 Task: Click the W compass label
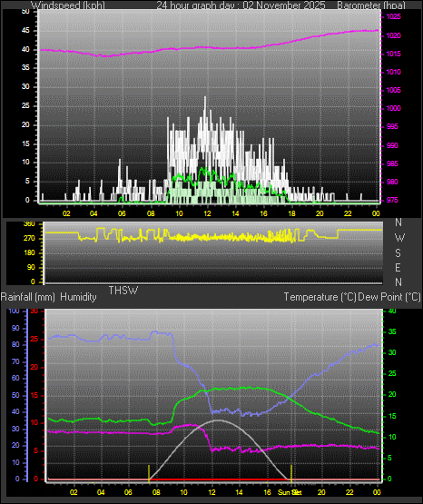point(399,238)
